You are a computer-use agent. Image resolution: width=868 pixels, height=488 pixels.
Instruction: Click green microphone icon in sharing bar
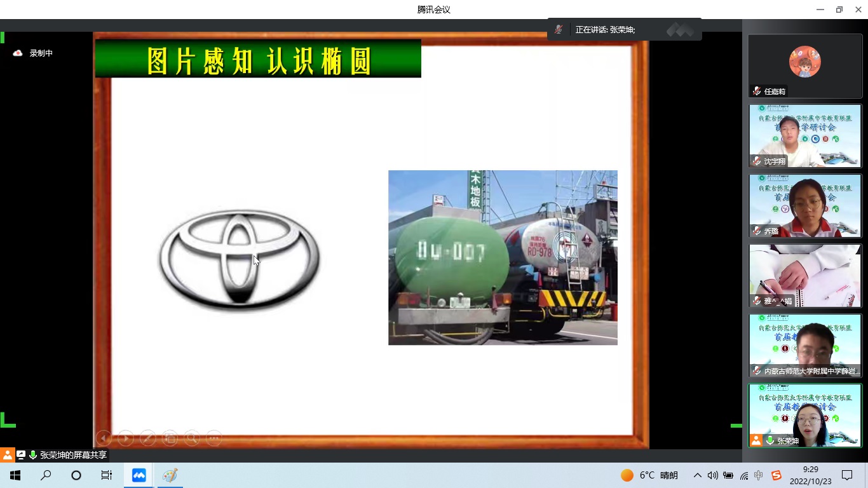33,455
